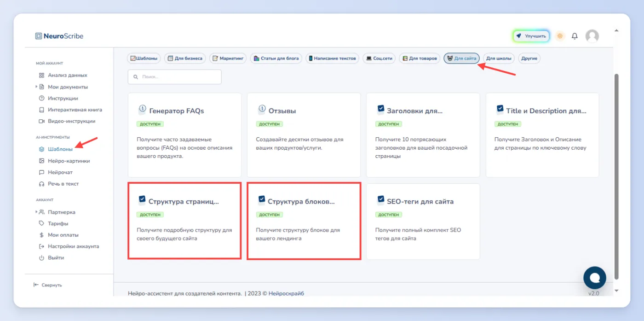Open the Структура блоков template card

click(x=304, y=221)
